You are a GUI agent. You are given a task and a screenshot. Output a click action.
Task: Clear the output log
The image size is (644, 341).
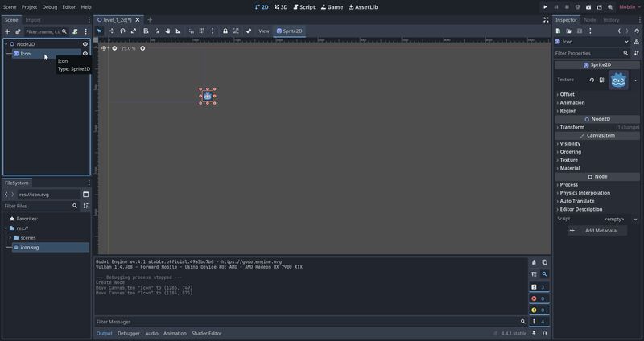[533, 262]
